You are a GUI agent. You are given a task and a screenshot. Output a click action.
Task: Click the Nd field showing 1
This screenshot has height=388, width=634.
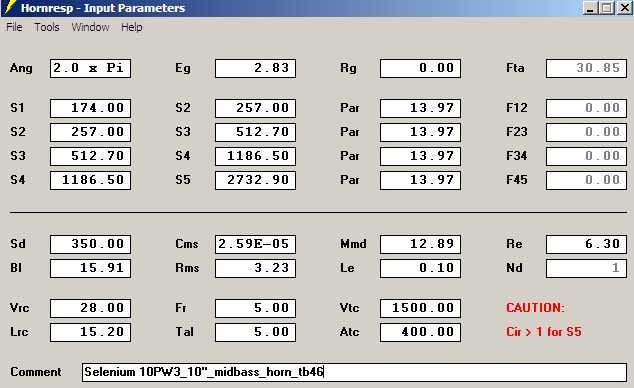tap(586, 268)
